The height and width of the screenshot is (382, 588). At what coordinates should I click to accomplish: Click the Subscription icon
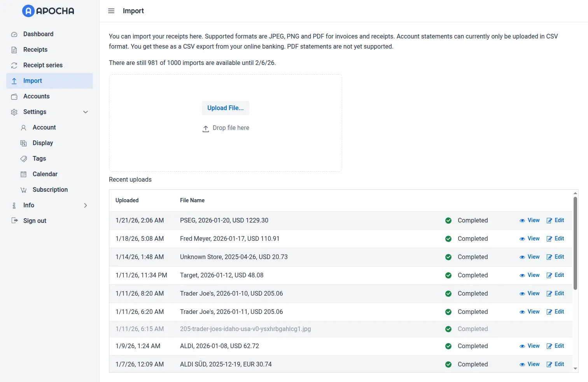coord(23,189)
